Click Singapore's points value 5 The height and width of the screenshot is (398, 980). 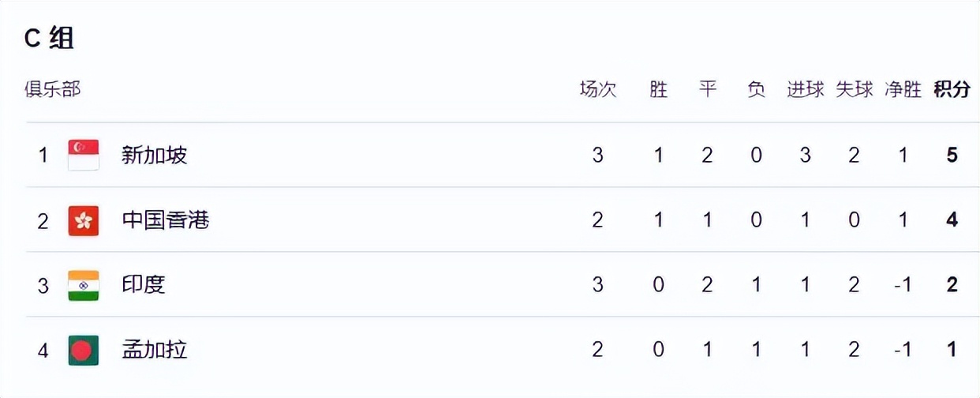(x=952, y=155)
